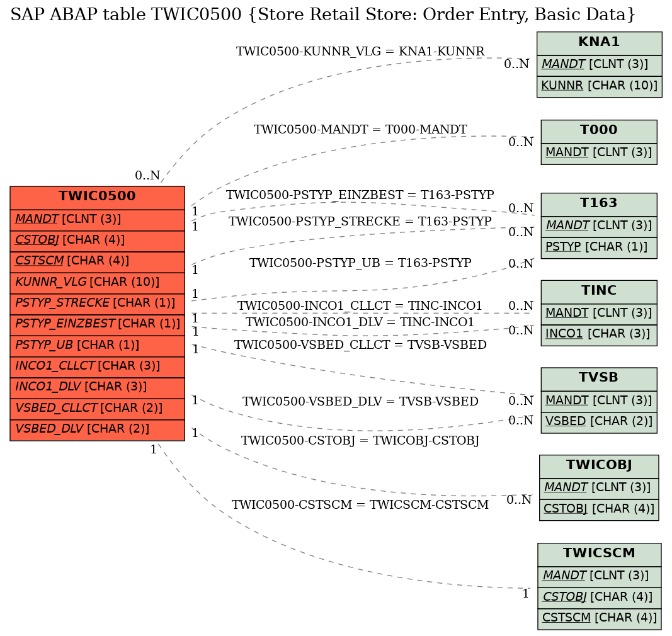672x636 pixels.
Task: Click label TWIC0500-VSBED_DLV = TVSB-VSBED
Action: tap(360, 402)
